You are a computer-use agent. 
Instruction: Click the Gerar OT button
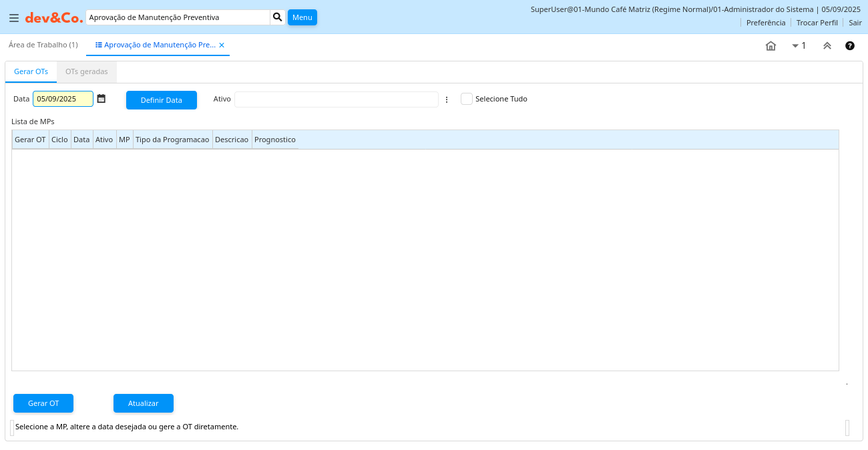coord(43,403)
